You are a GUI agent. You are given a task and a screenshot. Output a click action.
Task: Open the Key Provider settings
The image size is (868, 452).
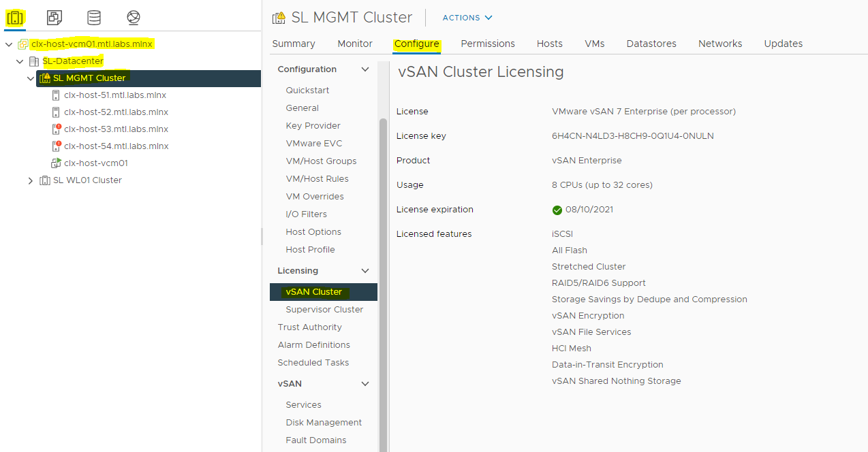click(313, 126)
